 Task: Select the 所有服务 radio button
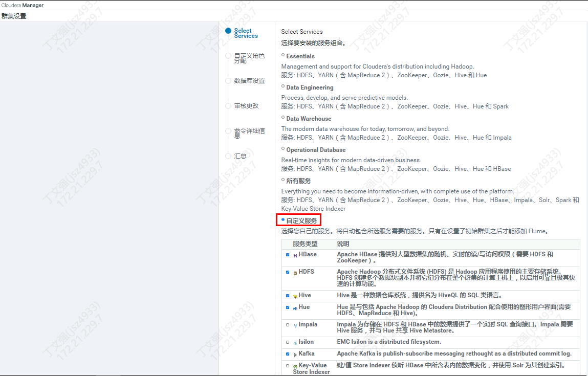(x=283, y=180)
